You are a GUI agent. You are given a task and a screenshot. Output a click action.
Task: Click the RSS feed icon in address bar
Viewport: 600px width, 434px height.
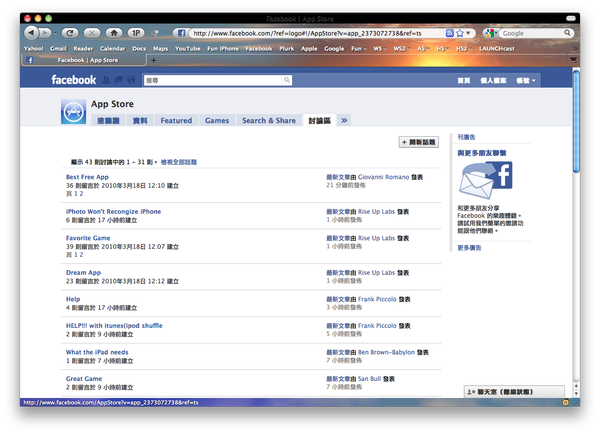[450, 33]
